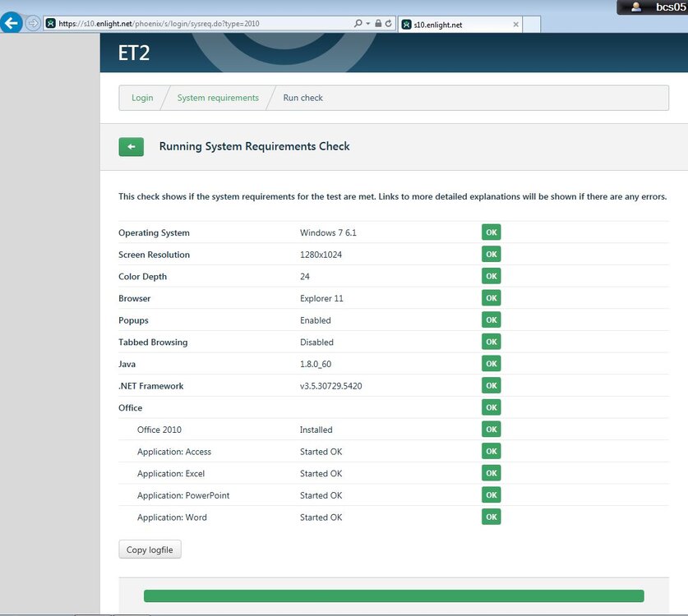Image resolution: width=688 pixels, height=616 pixels.
Task: Click the Copy logfile button
Action: (x=150, y=549)
